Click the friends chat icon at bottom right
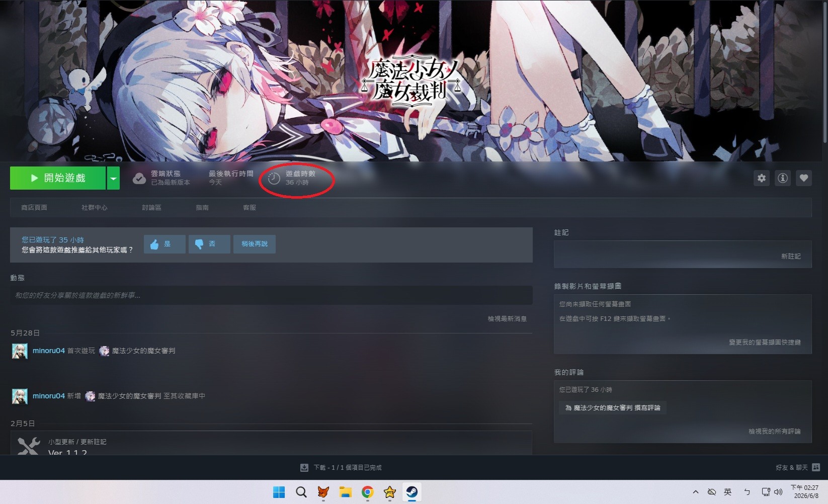The width and height of the screenshot is (828, 504). click(x=816, y=468)
